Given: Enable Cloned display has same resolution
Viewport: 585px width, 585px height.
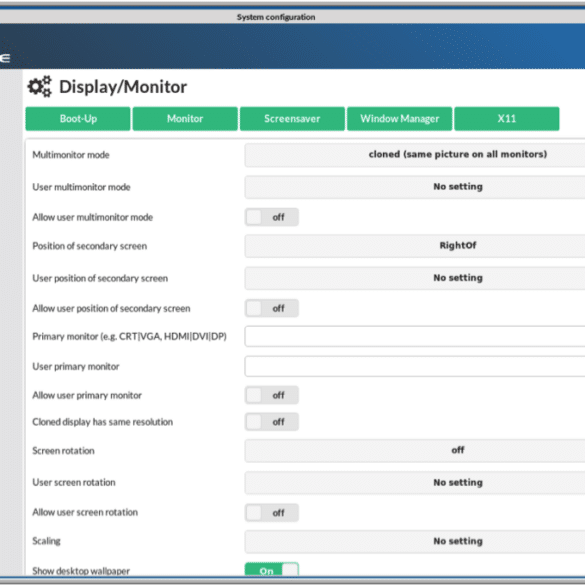Looking at the screenshot, I should pyautogui.click(x=272, y=422).
